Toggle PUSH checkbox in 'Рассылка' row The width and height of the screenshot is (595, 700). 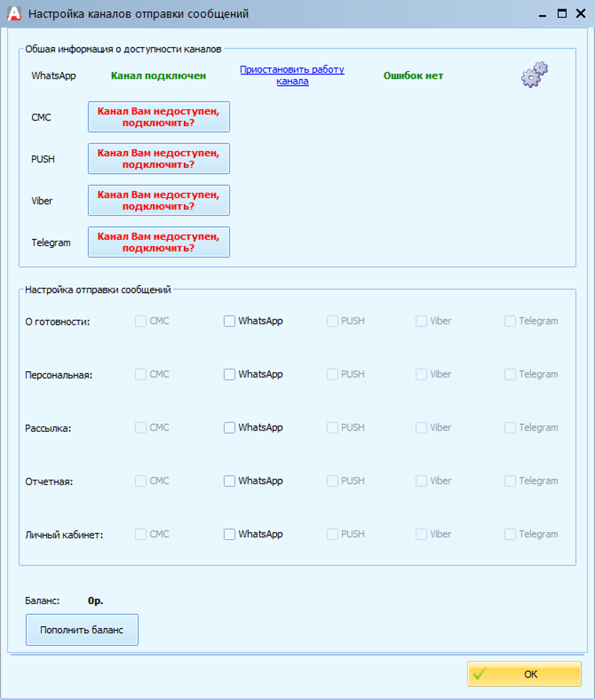(x=332, y=428)
